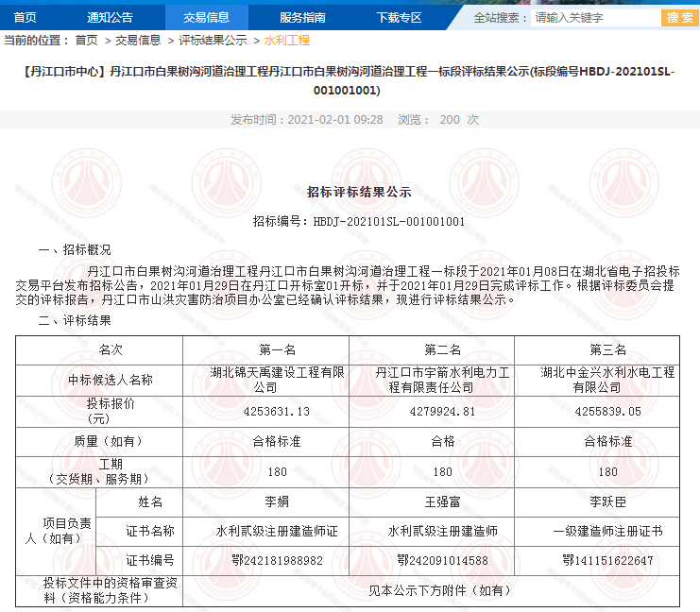Open 评标结果公示 breadcrumb link
Viewport: 700px width, 612px height.
tap(213, 41)
